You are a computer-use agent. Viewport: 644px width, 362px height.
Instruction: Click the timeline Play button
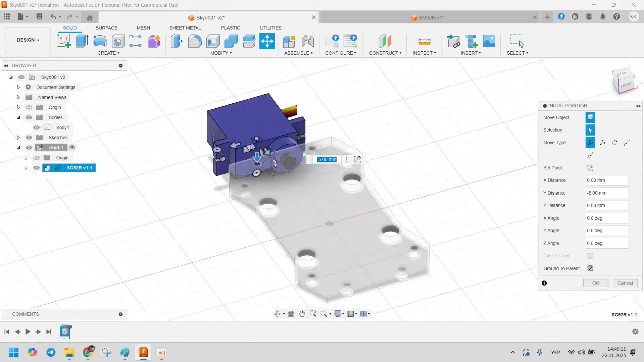28,332
